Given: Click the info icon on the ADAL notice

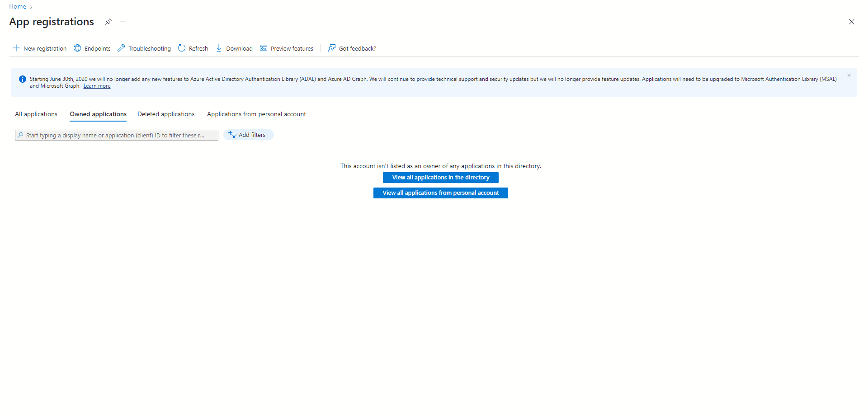Looking at the screenshot, I should pyautogui.click(x=22, y=79).
